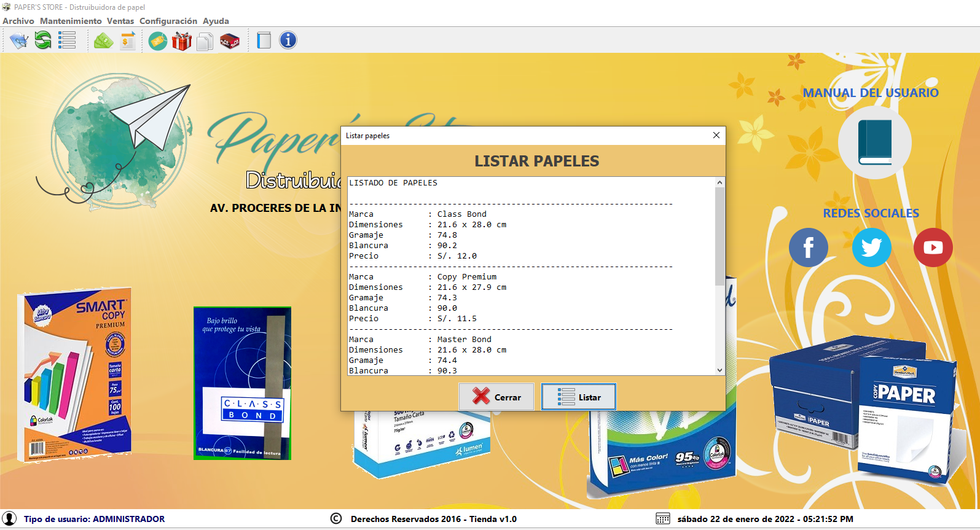Click the Cerrar button

(496, 397)
